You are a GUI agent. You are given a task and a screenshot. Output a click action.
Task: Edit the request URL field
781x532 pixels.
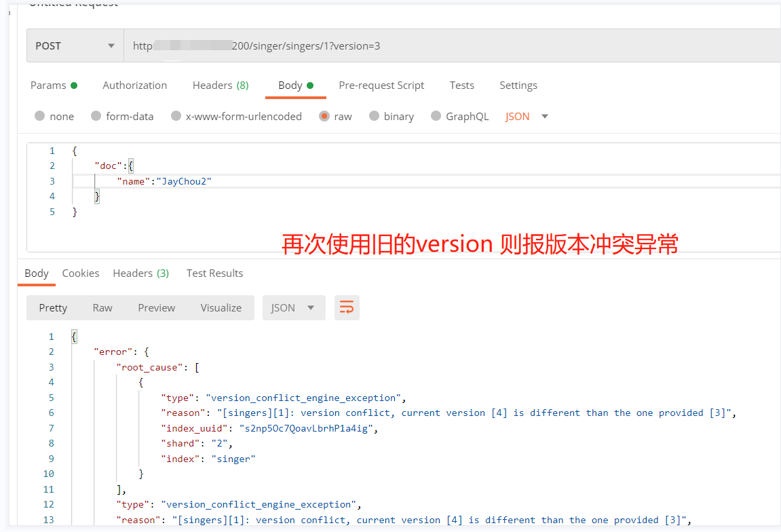click(x=452, y=46)
